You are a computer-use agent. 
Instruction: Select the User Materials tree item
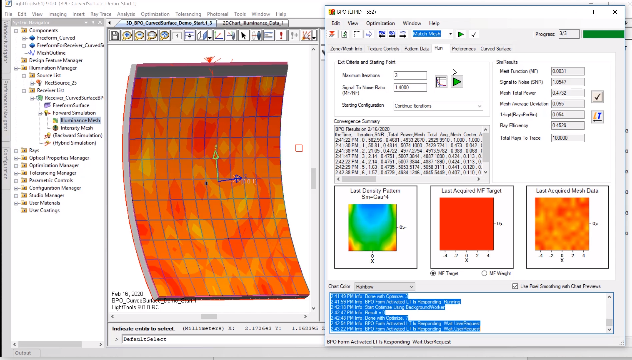click(44, 203)
